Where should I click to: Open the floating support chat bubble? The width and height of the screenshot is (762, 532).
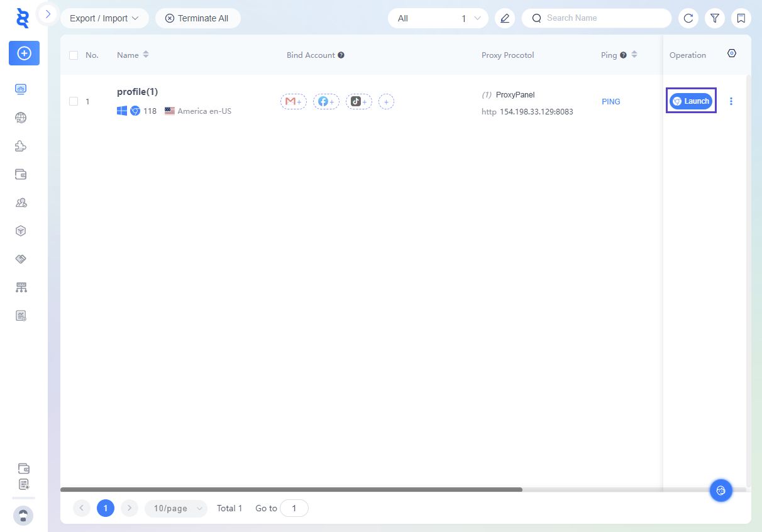click(x=721, y=490)
